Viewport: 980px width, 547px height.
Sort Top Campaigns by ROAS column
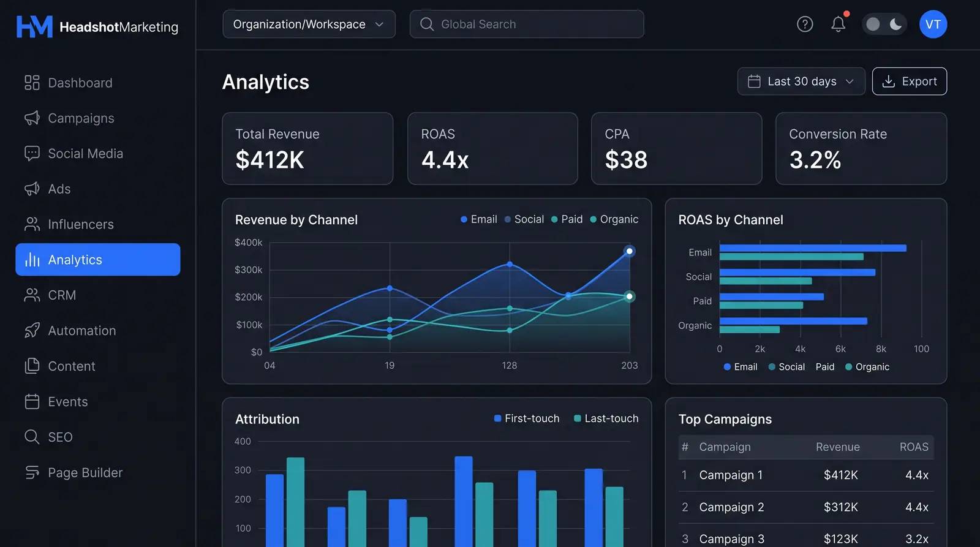click(914, 447)
